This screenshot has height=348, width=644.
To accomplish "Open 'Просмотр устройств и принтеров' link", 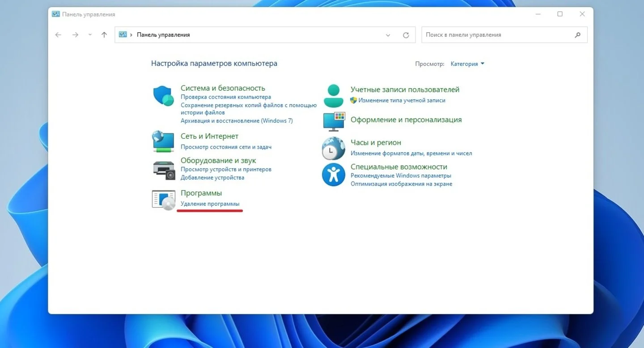I will pyautogui.click(x=226, y=170).
